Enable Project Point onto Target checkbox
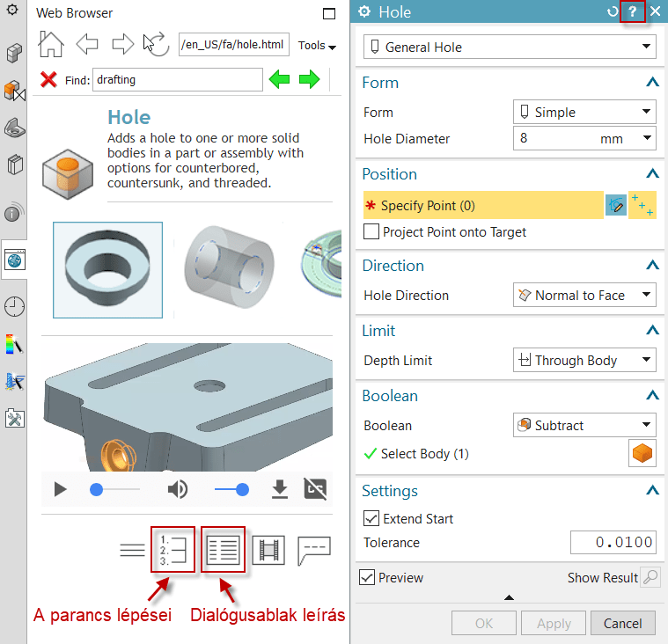The width and height of the screenshot is (668, 644). pyautogui.click(x=371, y=232)
